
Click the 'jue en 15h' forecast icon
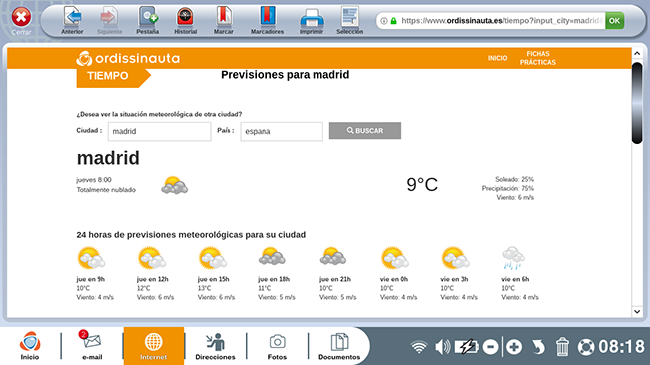[213, 258]
